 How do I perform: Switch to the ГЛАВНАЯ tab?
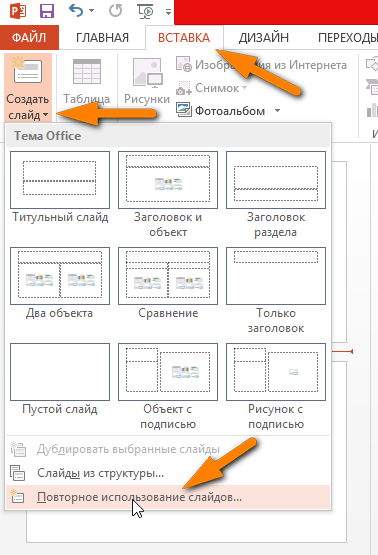click(x=102, y=38)
